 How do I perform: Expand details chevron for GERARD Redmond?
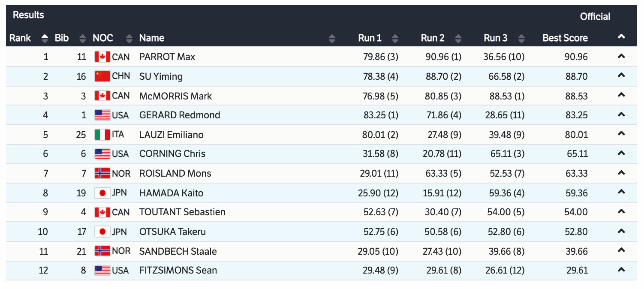tap(621, 115)
